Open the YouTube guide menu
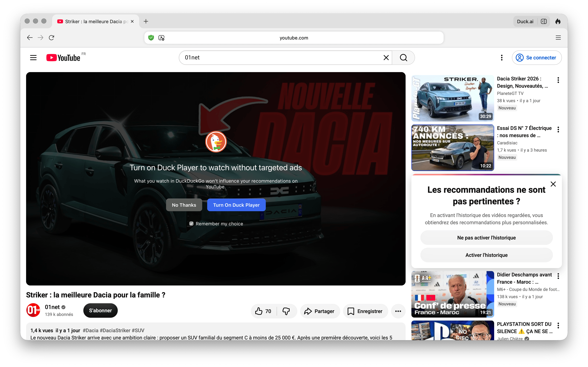 (x=33, y=58)
